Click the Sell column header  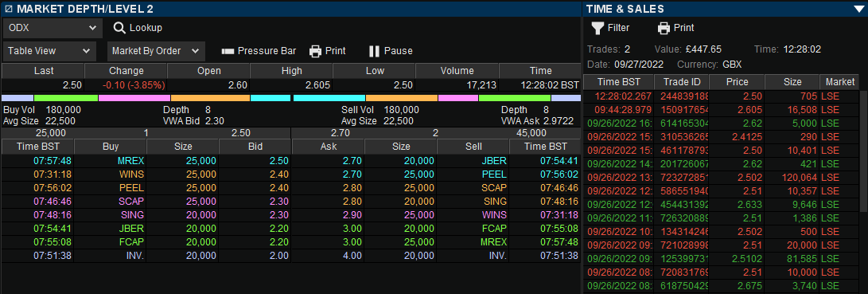473,147
